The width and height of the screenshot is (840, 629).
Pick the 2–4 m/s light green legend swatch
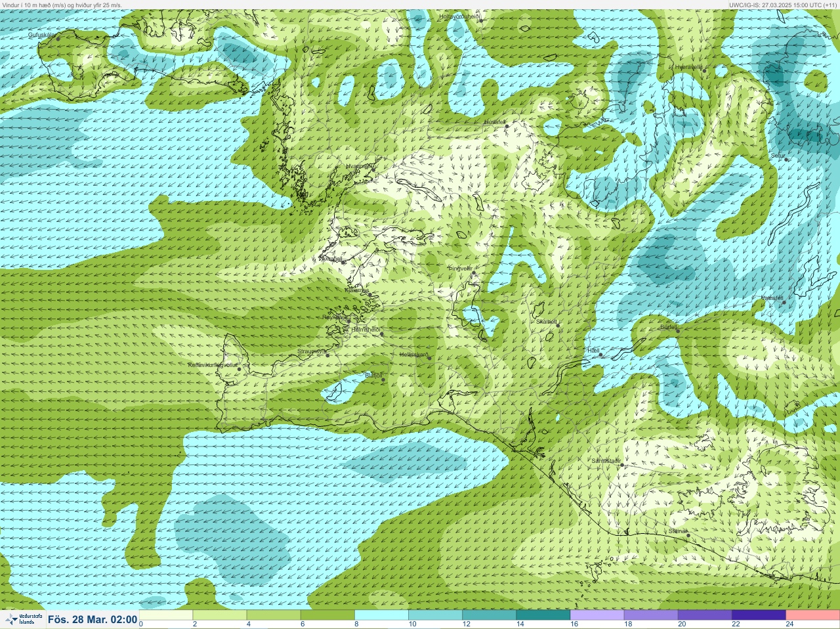(220, 615)
